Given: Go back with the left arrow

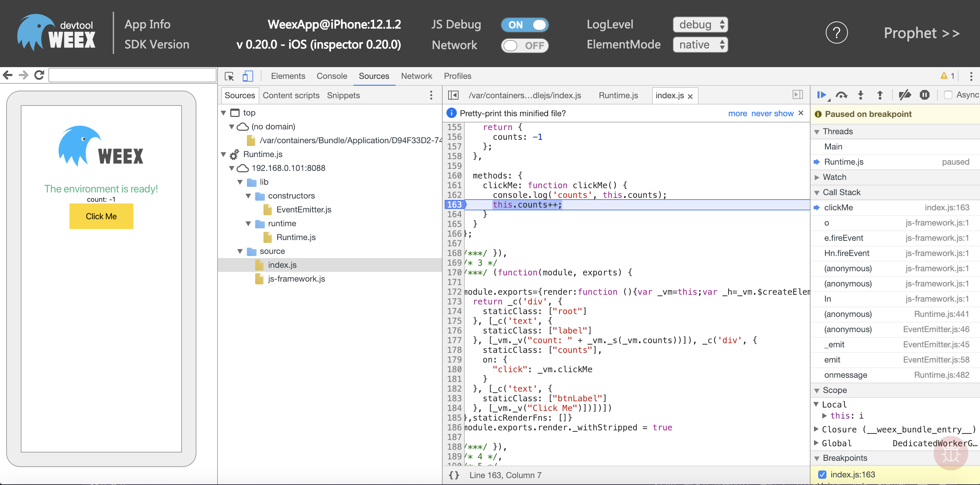Looking at the screenshot, I should pos(8,75).
